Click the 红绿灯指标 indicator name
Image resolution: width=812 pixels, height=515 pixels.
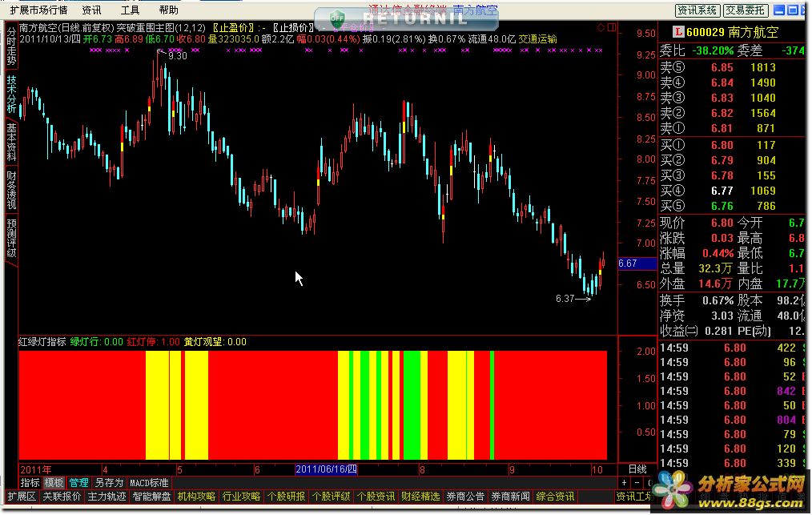pyautogui.click(x=42, y=342)
